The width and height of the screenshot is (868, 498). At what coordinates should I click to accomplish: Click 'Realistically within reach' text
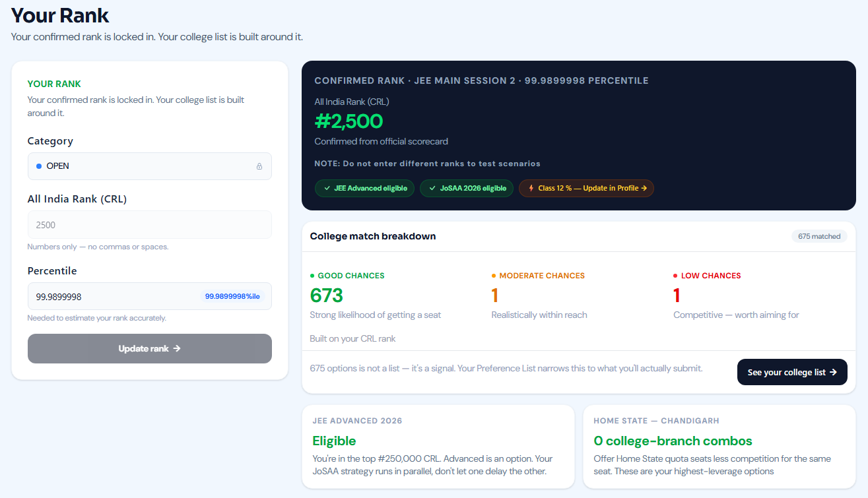point(539,315)
